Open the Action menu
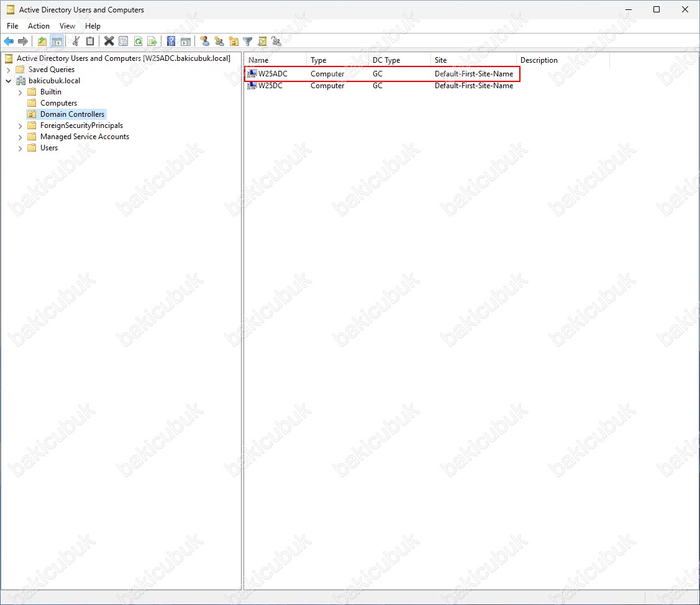The height and width of the screenshot is (605, 700). pos(39,26)
